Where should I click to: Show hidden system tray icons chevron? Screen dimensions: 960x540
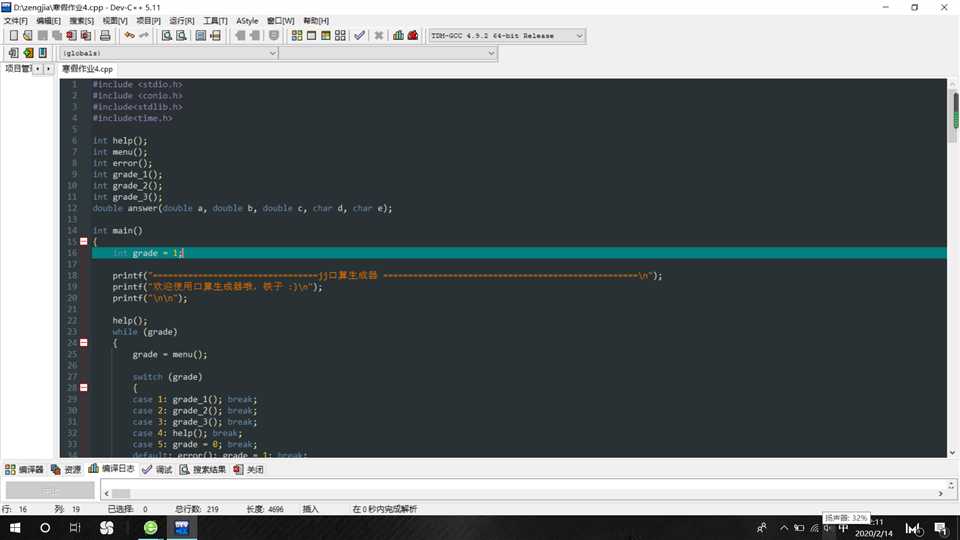click(x=784, y=528)
